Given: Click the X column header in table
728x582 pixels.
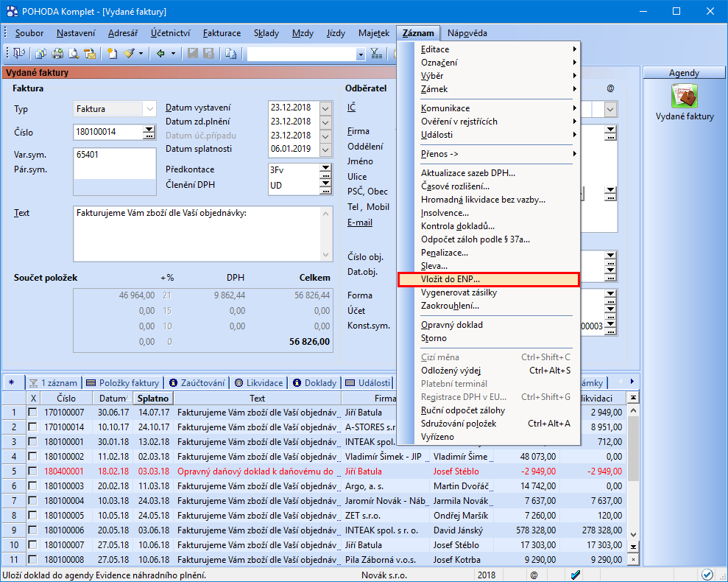Looking at the screenshot, I should 33,399.
